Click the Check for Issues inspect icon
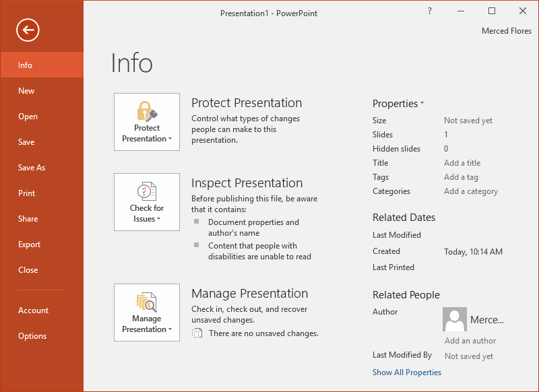 click(147, 190)
